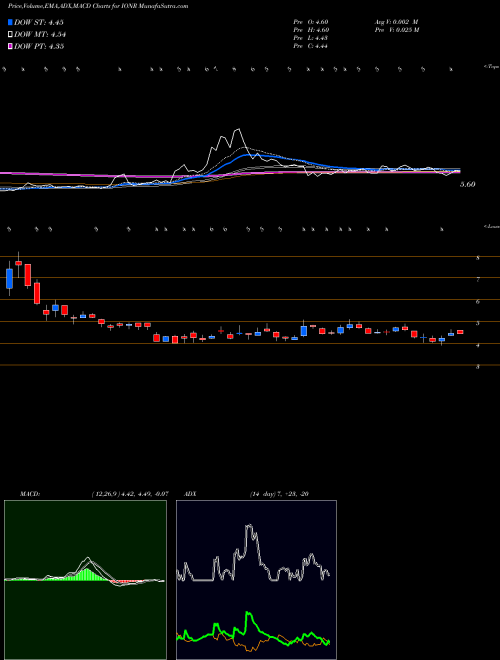500x660 pixels.
Task: Click the first blue candlestick of the price chart
Action: 9,278
